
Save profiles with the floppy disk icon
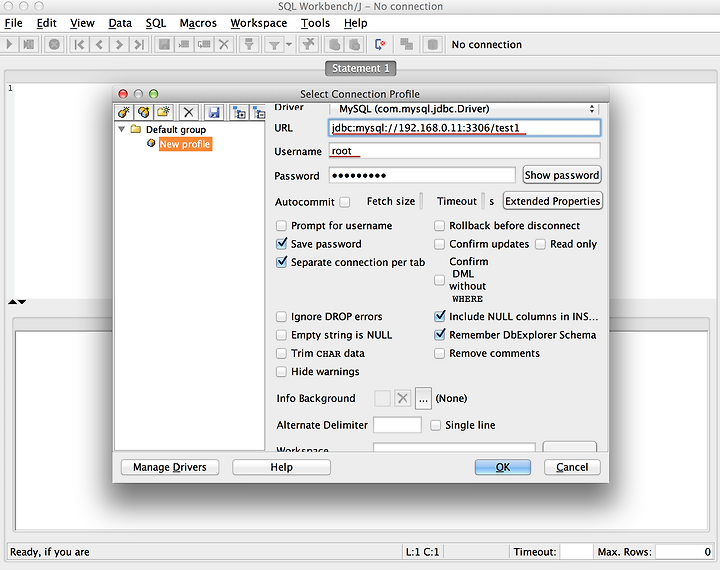tap(214, 112)
